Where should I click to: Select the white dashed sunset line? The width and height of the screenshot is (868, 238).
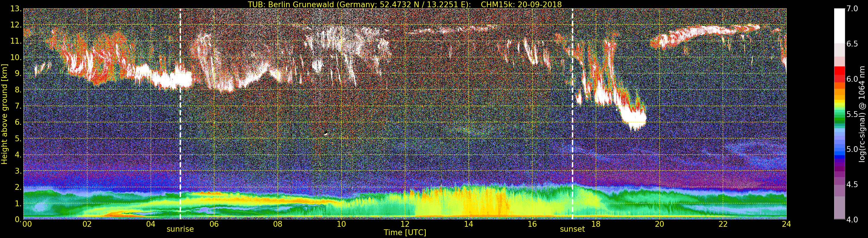[x=572, y=114]
